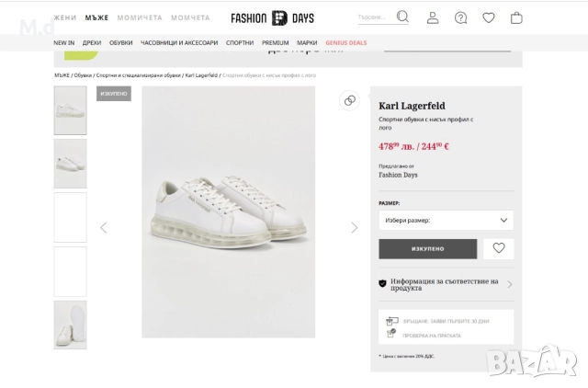The height and width of the screenshot is (388, 588).
Task: Click the similar products icon beside image
Action: pos(350,101)
